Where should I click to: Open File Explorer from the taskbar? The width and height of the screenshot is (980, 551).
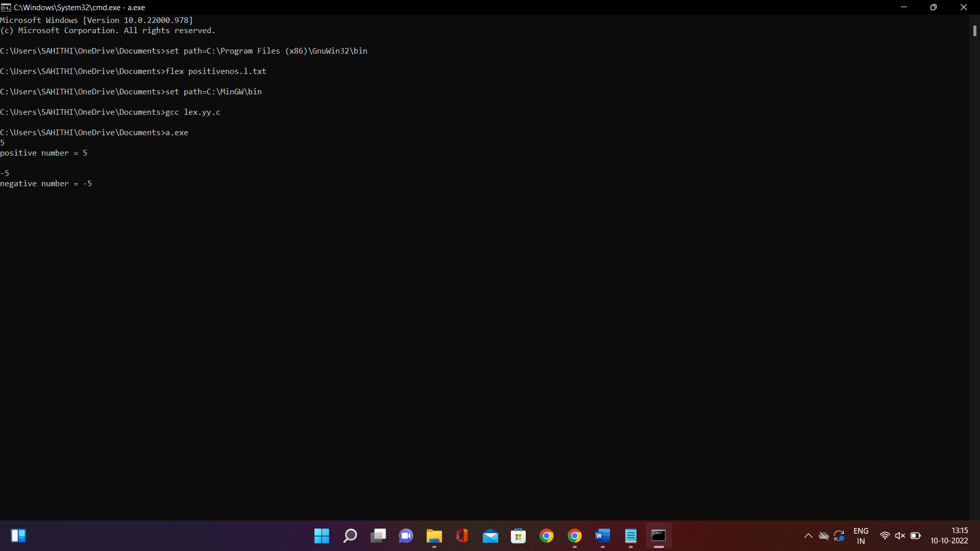click(x=434, y=536)
